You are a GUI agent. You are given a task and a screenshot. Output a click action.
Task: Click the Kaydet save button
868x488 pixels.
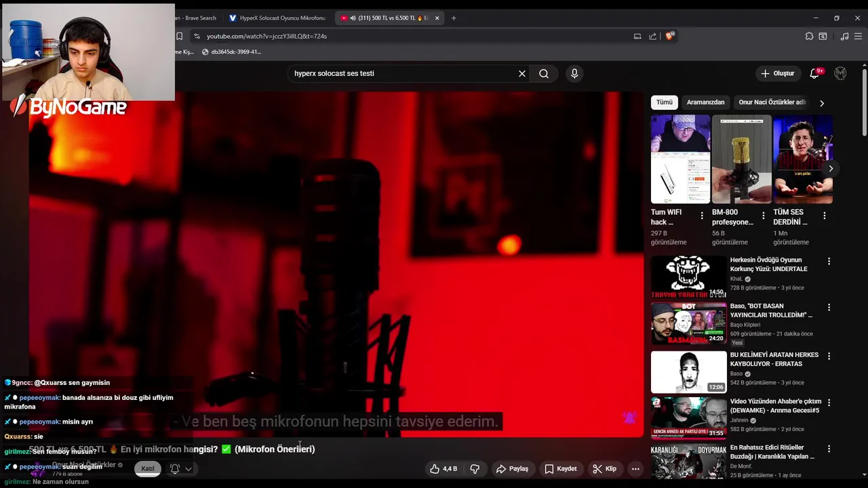click(x=561, y=468)
